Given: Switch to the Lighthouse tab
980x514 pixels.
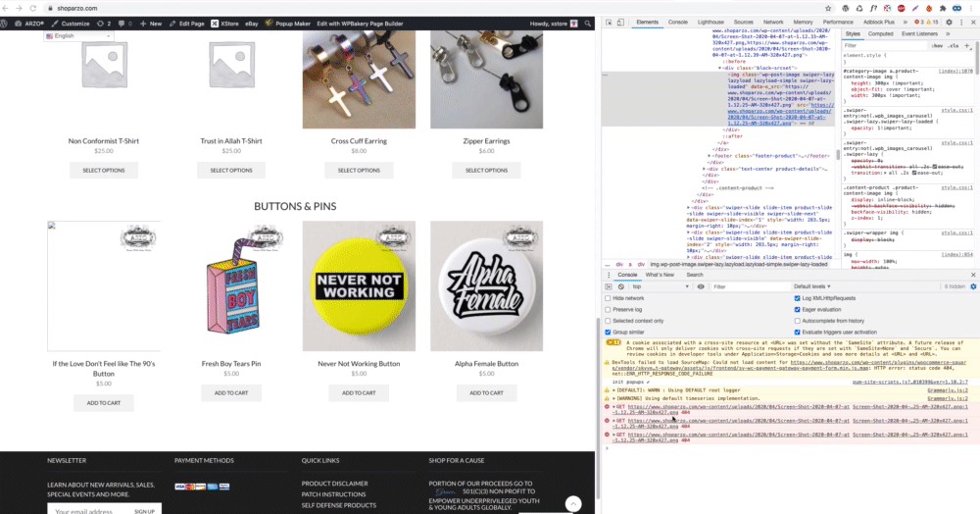Looking at the screenshot, I should 710,22.
